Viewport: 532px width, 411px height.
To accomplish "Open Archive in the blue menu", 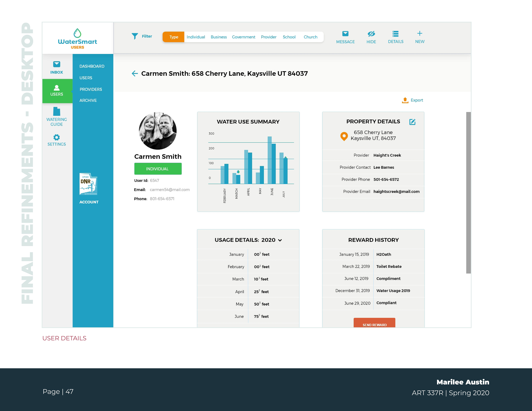I will (x=88, y=100).
